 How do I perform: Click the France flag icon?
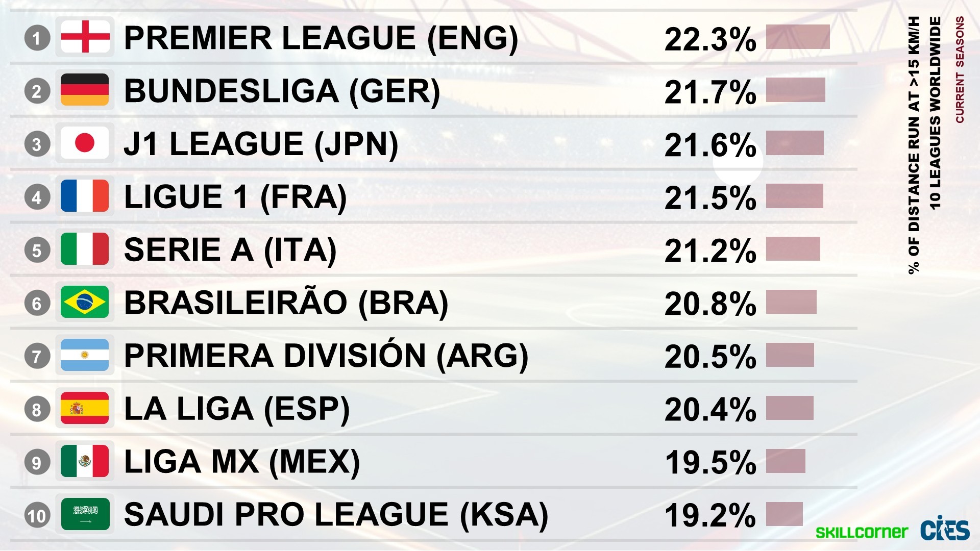(85, 196)
